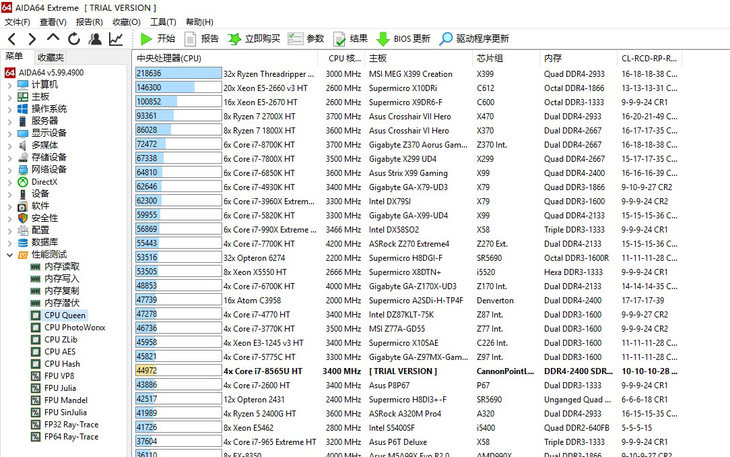Select 软件 item in tree
The width and height of the screenshot is (730, 457).
[x=34, y=206]
